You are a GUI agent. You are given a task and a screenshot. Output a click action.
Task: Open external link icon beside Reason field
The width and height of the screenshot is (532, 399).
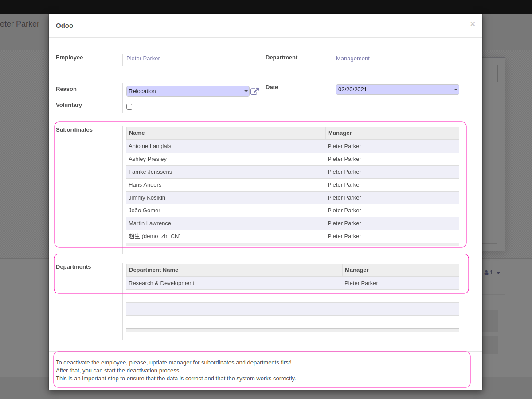[254, 91]
